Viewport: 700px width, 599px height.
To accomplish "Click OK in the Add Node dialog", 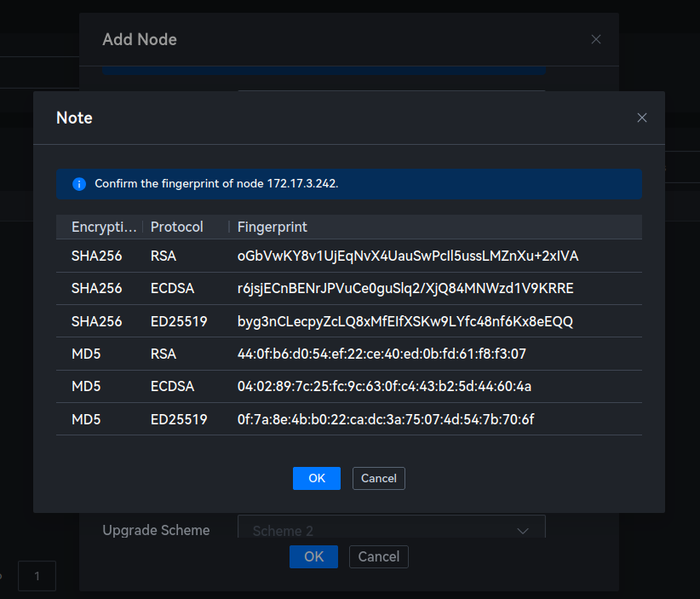I will tap(313, 556).
